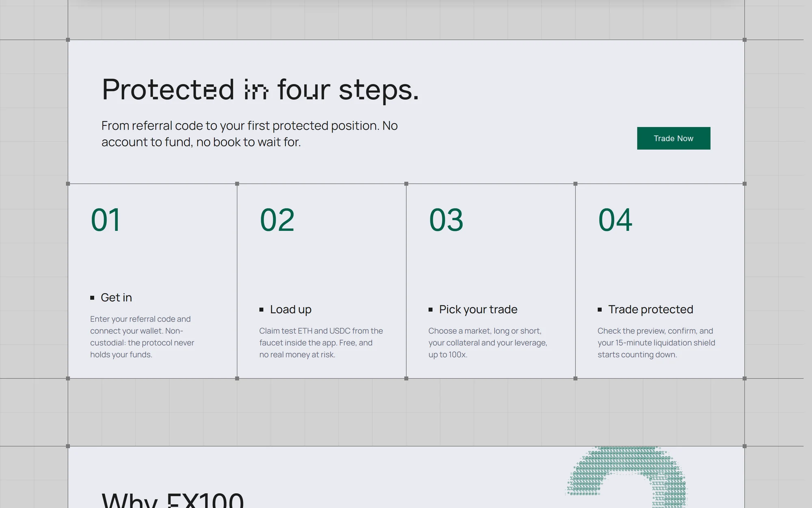Viewport: 812px width, 508px height.
Task: Click the 'From referral code' intro paragraph
Action: (x=249, y=134)
